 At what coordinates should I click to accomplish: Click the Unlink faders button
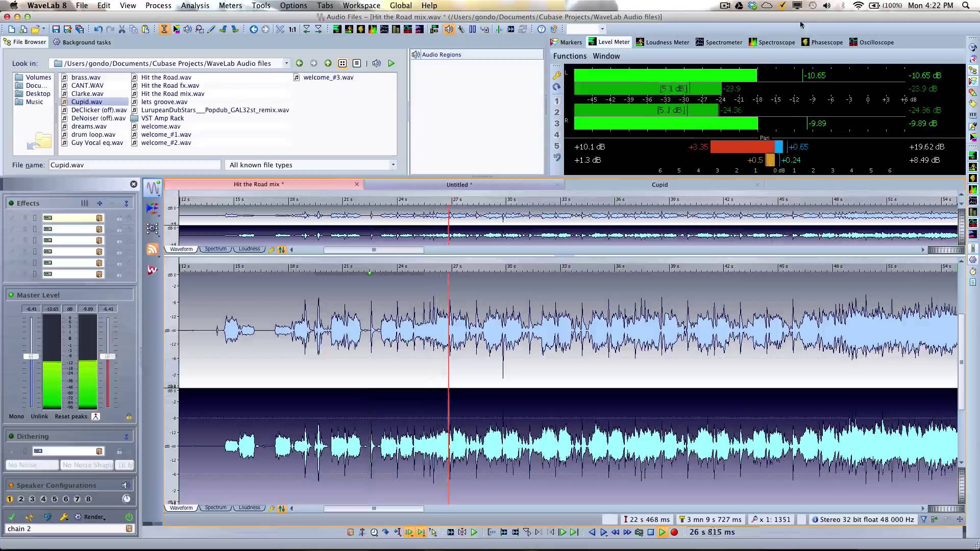coord(39,416)
